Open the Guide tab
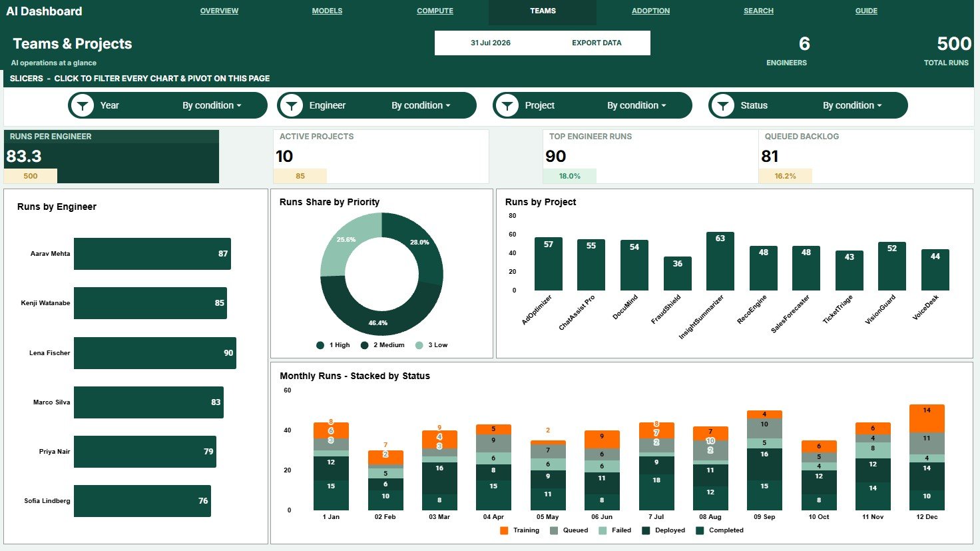This screenshot has height=551, width=980. 866,11
